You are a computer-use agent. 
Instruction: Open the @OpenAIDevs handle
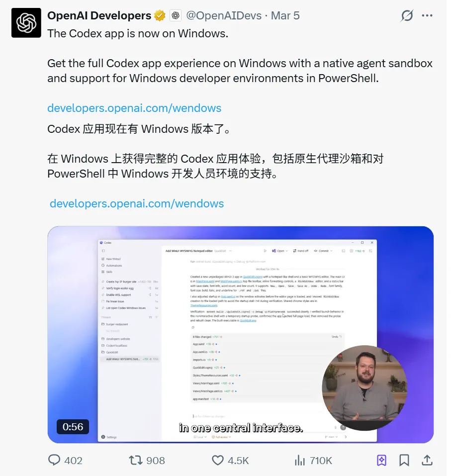pyautogui.click(x=224, y=16)
